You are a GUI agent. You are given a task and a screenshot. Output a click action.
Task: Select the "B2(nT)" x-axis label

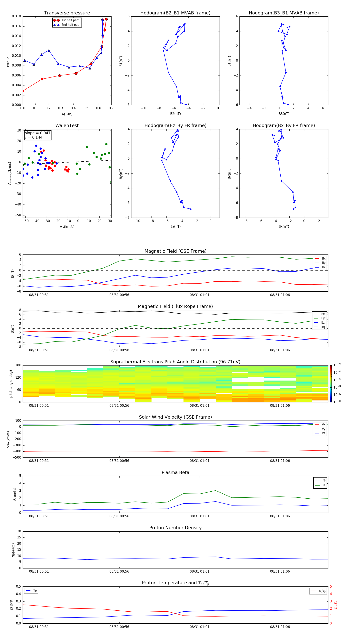pyautogui.click(x=175, y=114)
